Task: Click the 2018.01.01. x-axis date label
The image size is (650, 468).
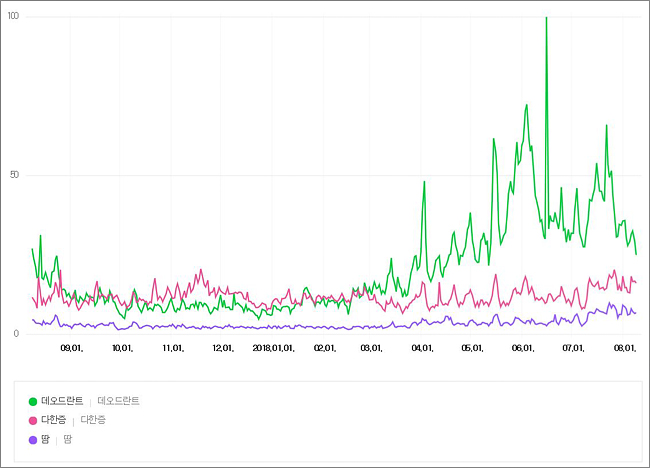Action: [274, 348]
